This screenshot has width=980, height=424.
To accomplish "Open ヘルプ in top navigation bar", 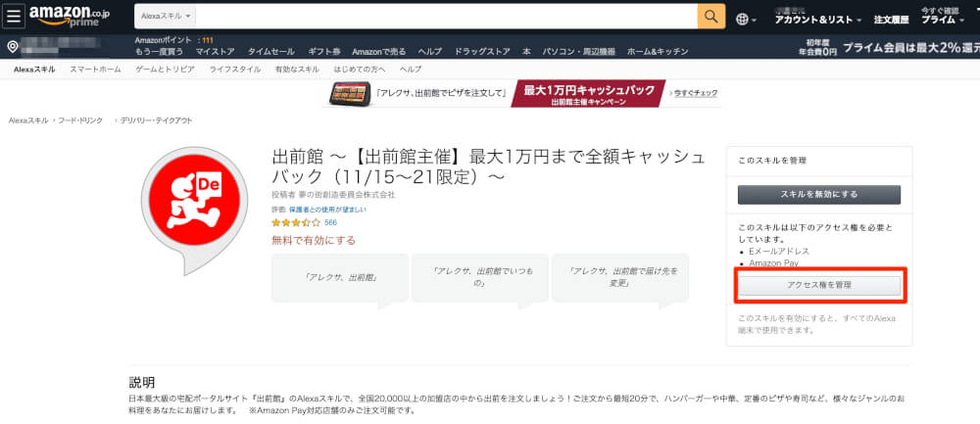I will 429,51.
